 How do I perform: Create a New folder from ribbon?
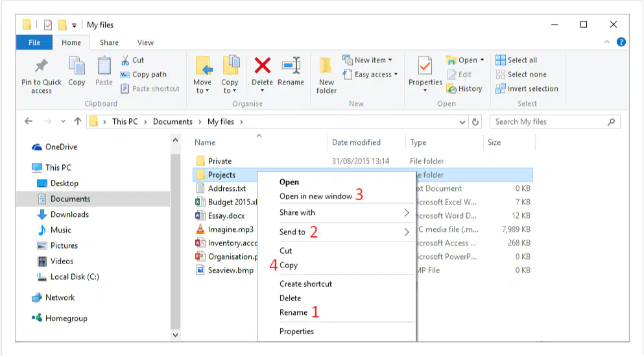pos(326,76)
